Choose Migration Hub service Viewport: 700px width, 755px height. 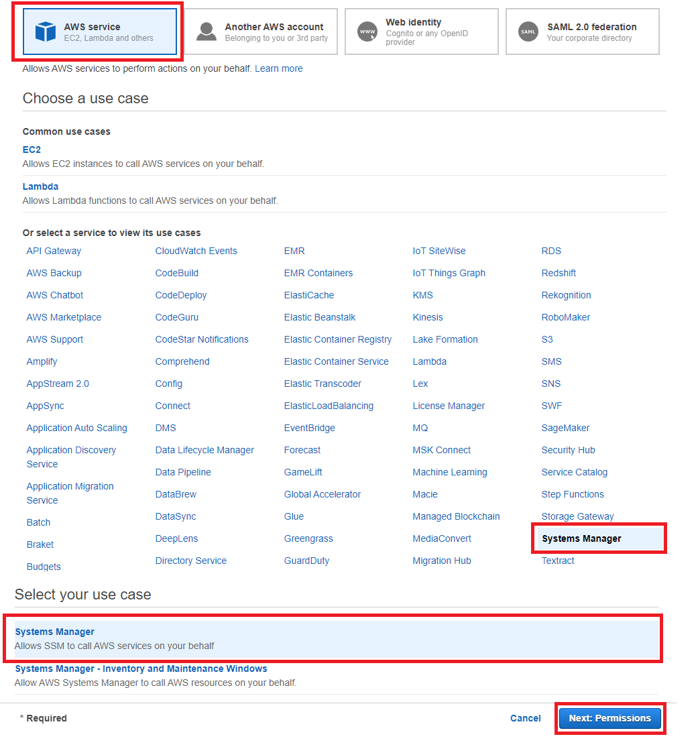tap(442, 561)
